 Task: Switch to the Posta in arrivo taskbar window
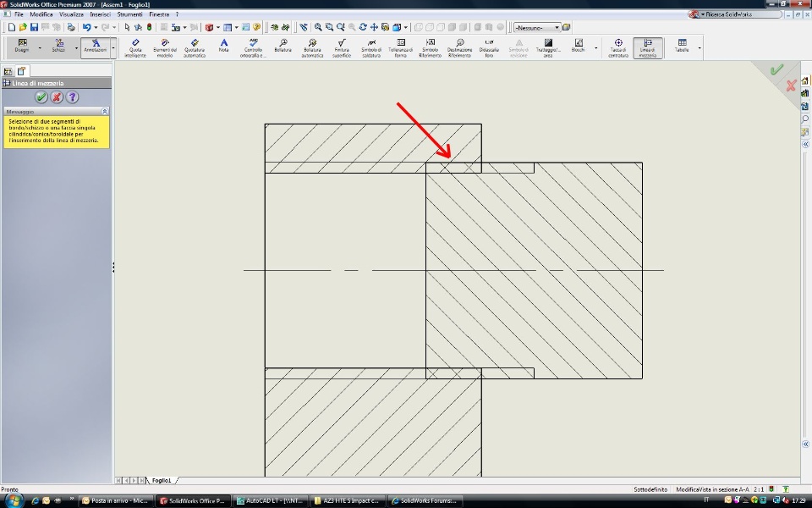116,500
